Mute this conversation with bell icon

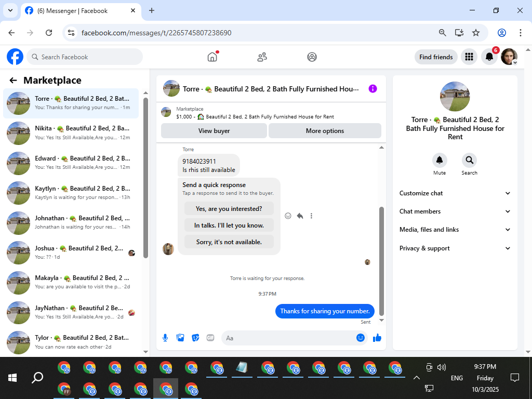440,160
